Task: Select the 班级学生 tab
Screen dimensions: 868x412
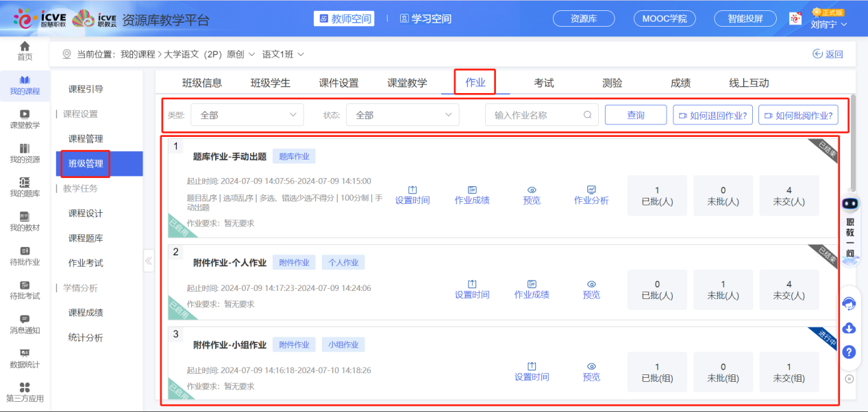Action: pyautogui.click(x=270, y=83)
